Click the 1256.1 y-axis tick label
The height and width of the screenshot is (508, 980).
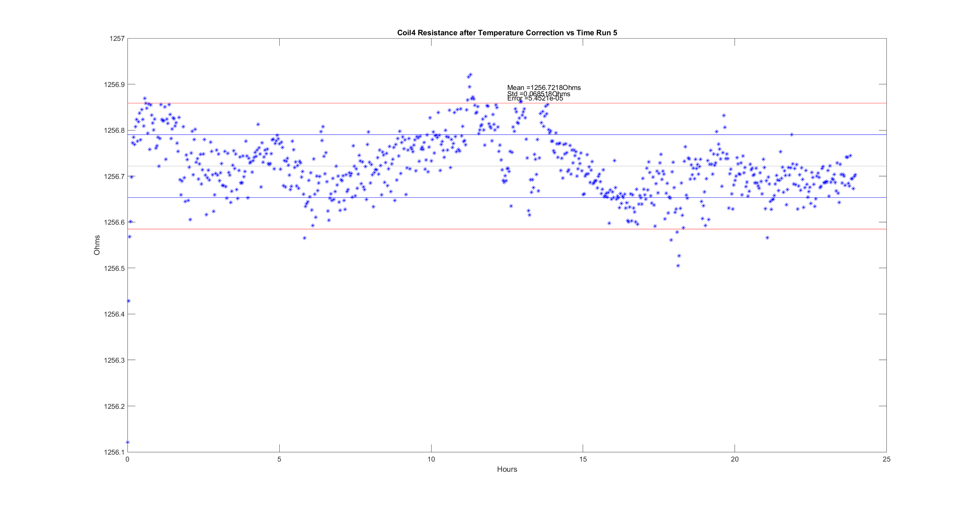(x=114, y=452)
